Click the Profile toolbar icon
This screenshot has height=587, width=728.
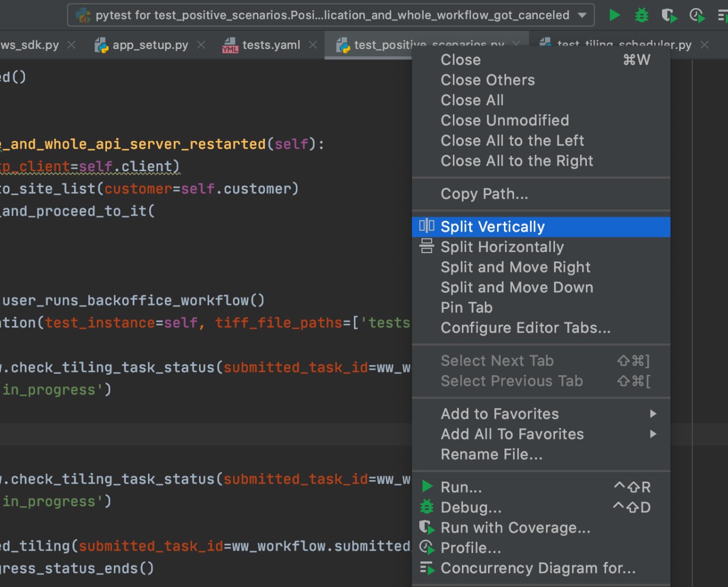tap(697, 15)
